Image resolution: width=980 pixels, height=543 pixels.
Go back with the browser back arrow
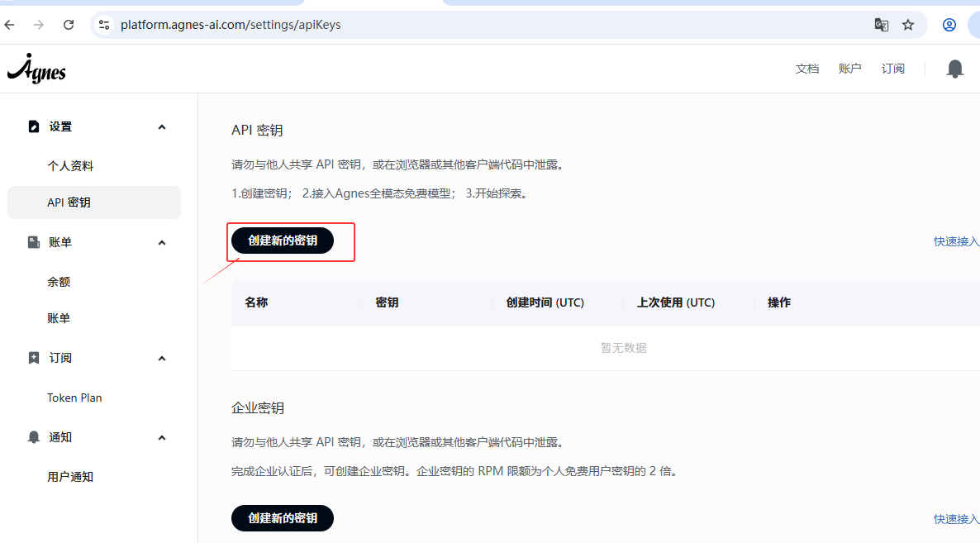(9, 25)
